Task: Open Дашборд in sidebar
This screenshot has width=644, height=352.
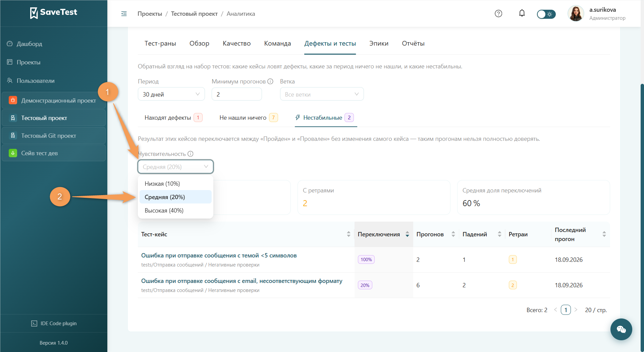Action: (29, 44)
